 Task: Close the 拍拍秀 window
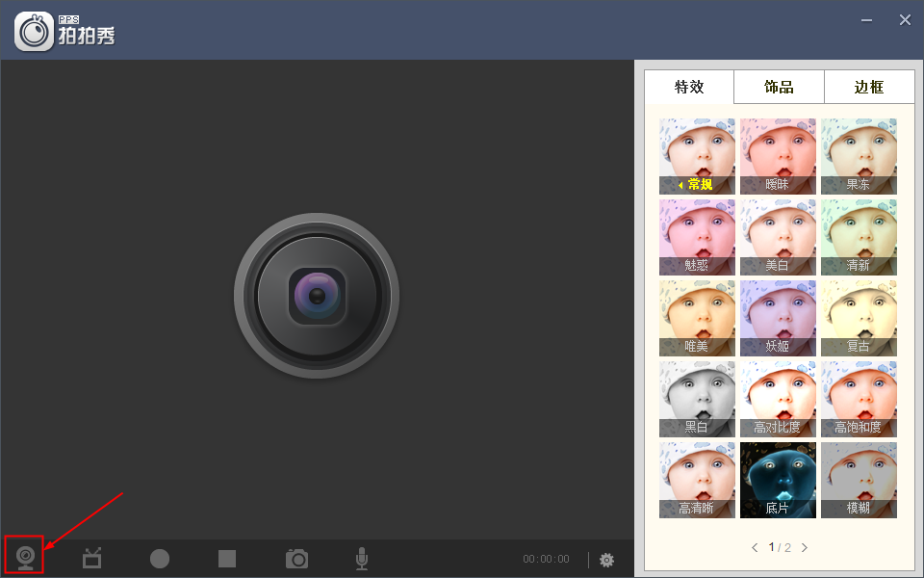905,20
